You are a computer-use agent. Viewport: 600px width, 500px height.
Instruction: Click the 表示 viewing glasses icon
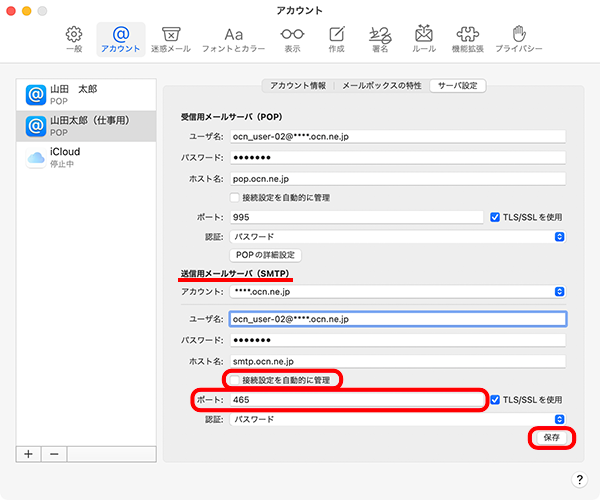tap(292, 38)
